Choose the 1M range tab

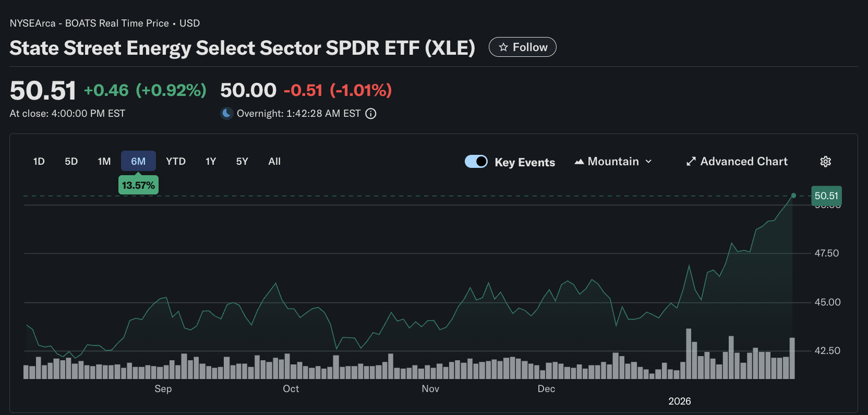pyautogui.click(x=104, y=162)
